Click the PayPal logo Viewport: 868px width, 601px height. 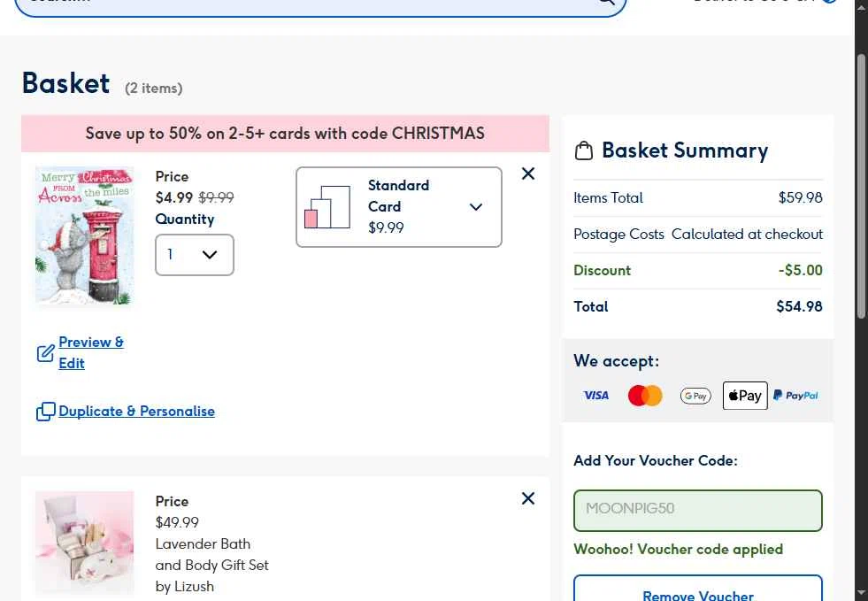[795, 396]
